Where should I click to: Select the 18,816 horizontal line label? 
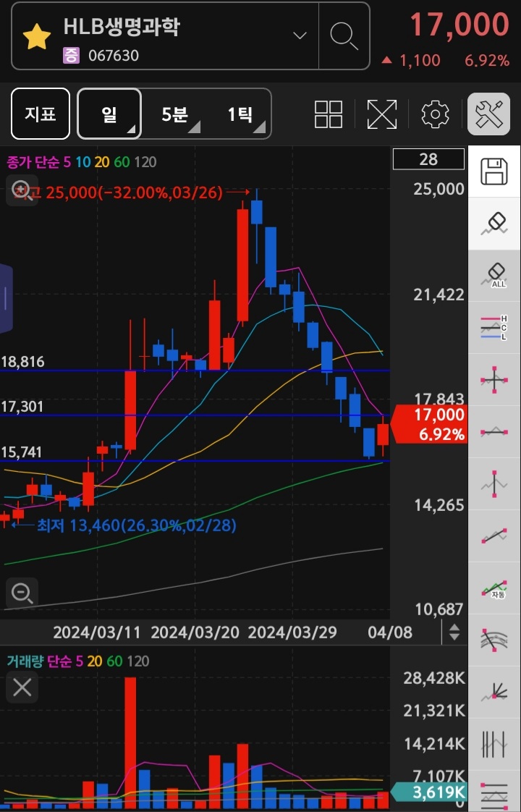(x=22, y=361)
